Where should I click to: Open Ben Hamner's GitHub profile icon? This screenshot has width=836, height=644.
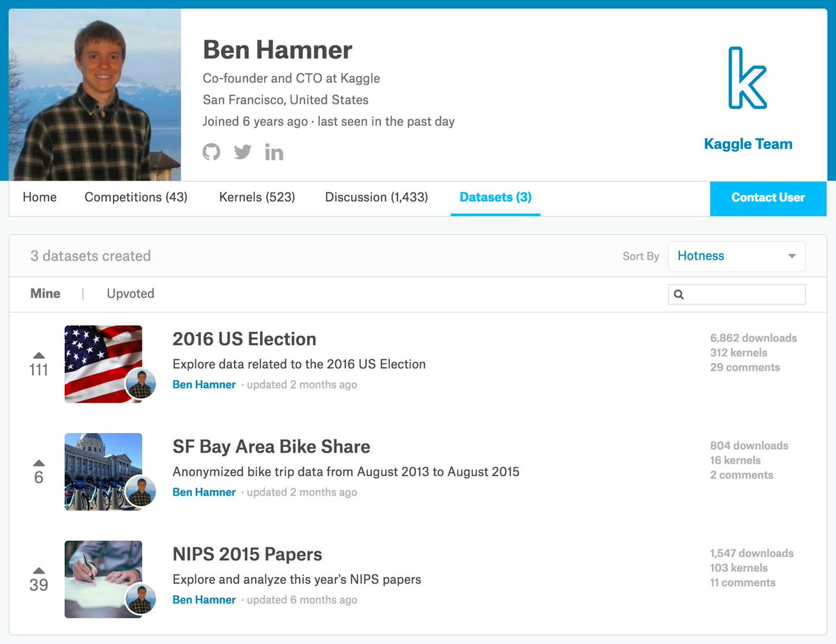[211, 152]
